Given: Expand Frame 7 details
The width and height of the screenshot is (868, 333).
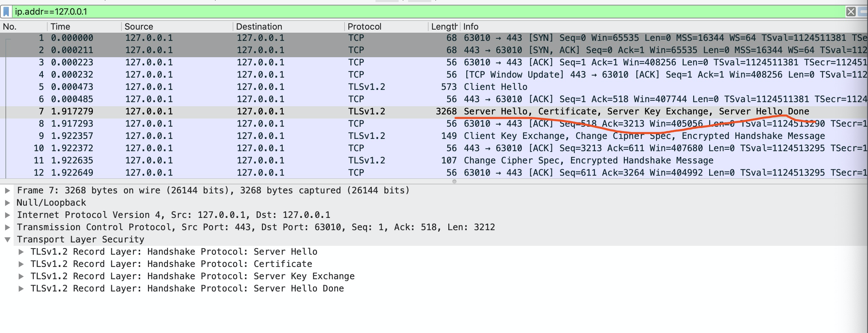Looking at the screenshot, I should [7, 190].
